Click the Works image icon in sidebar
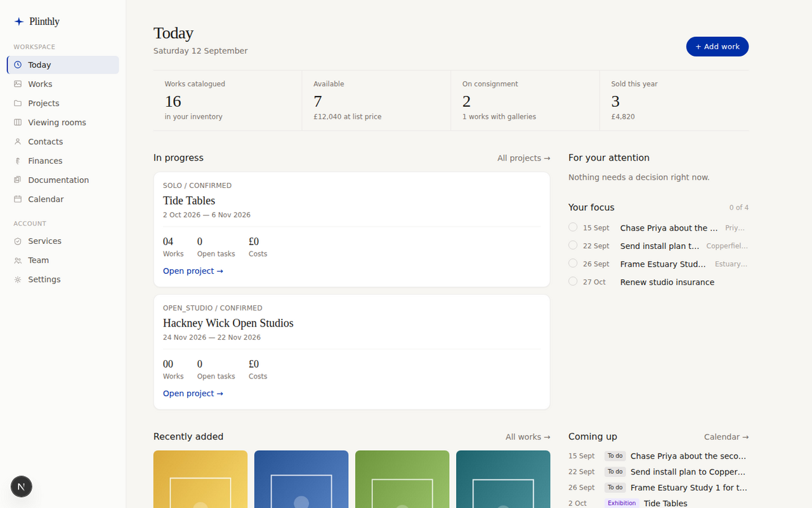Image resolution: width=812 pixels, height=508 pixels. point(18,84)
